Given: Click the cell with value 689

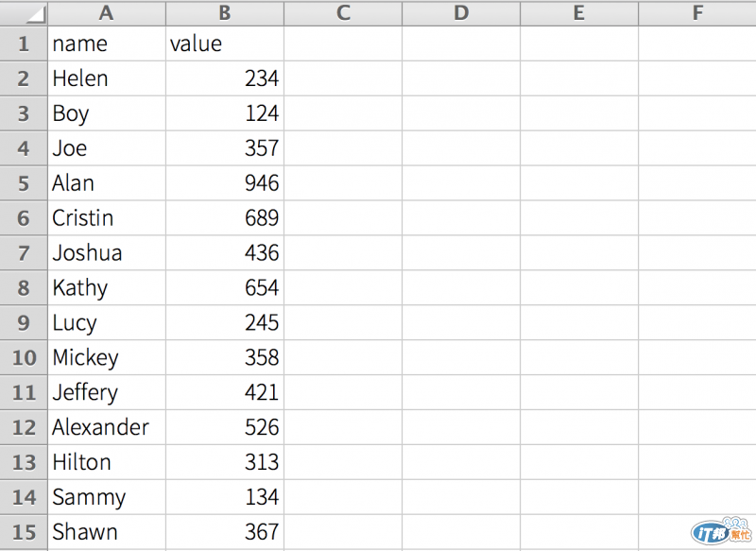Looking at the screenshot, I should coord(225,218).
